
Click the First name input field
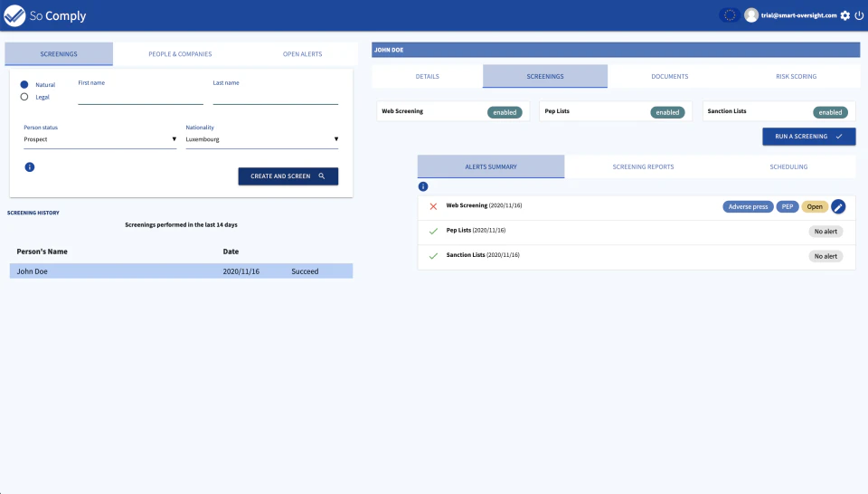click(141, 97)
